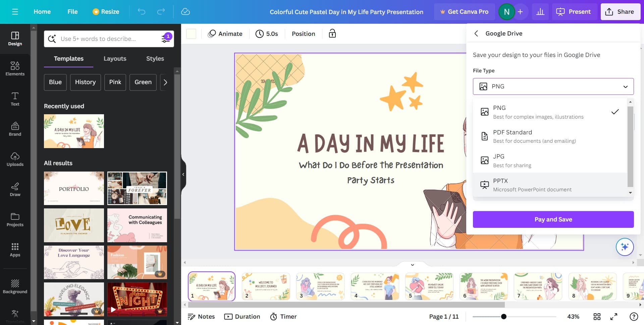Click the lock icon in toolbar
This screenshot has width=644, height=325.
[332, 34]
